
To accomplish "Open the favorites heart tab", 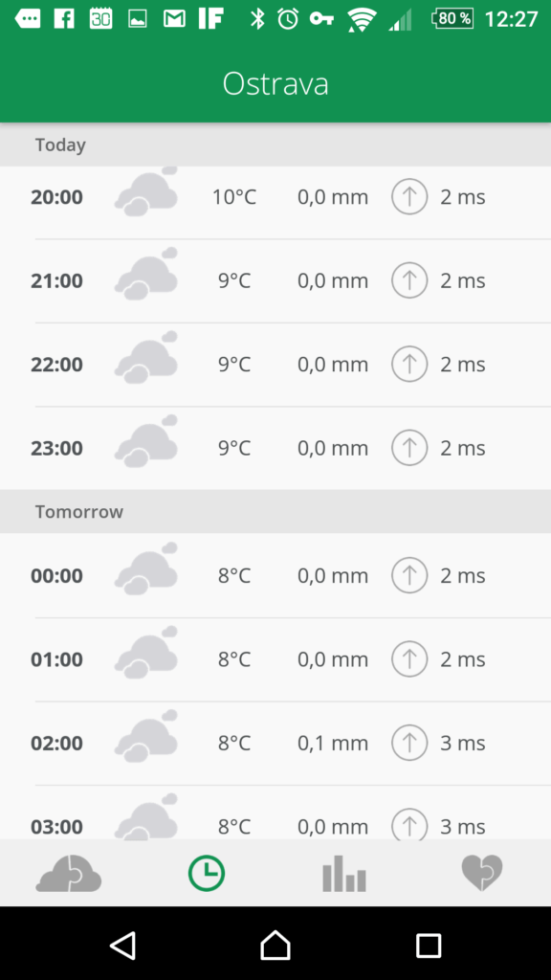I will [x=482, y=873].
